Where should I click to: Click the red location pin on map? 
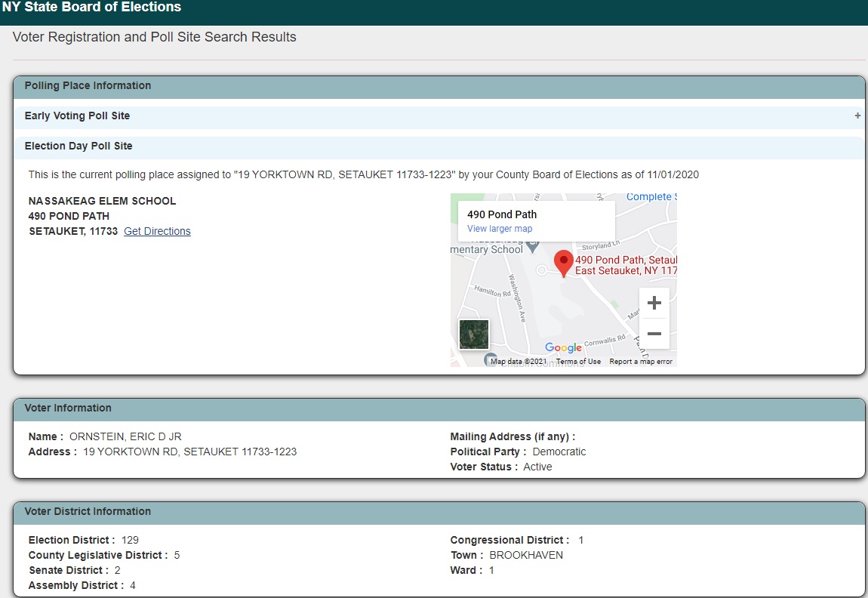click(x=564, y=263)
